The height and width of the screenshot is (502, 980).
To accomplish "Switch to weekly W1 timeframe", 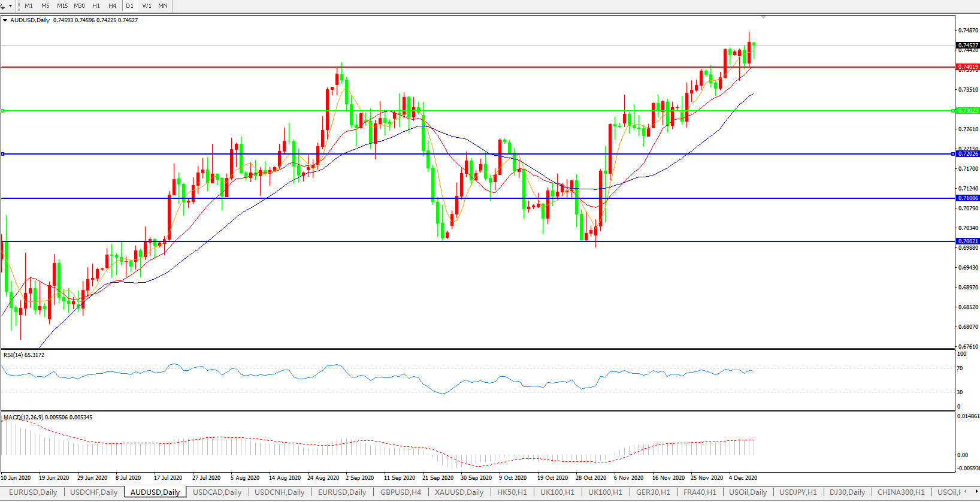I will pyautogui.click(x=147, y=6).
